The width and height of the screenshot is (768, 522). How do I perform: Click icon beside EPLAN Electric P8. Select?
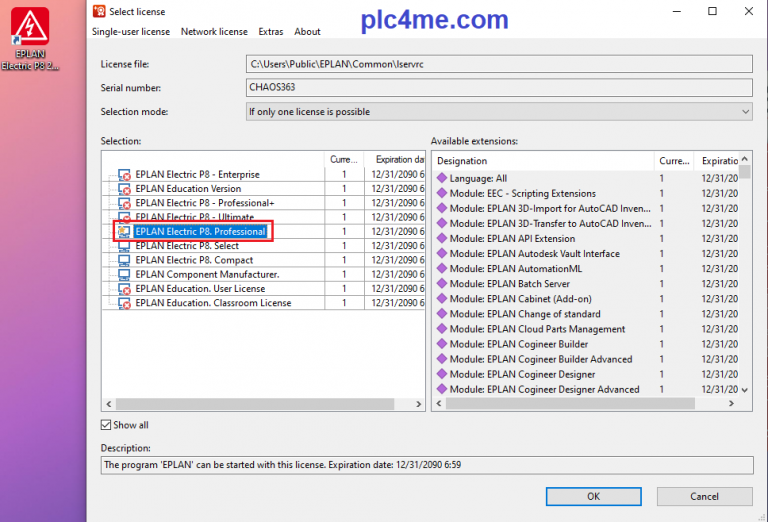(125, 246)
